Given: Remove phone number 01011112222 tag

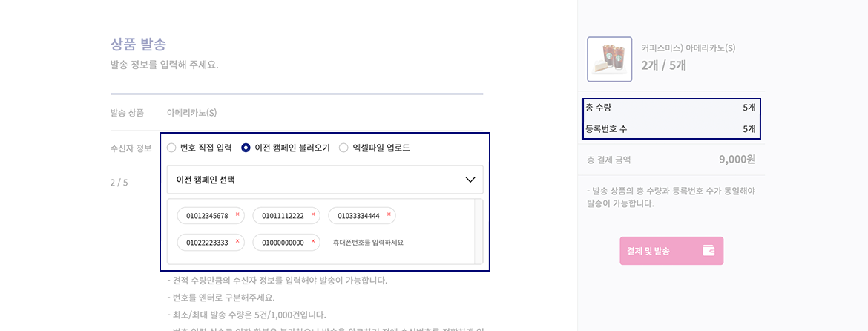Looking at the screenshot, I should 313,214.
